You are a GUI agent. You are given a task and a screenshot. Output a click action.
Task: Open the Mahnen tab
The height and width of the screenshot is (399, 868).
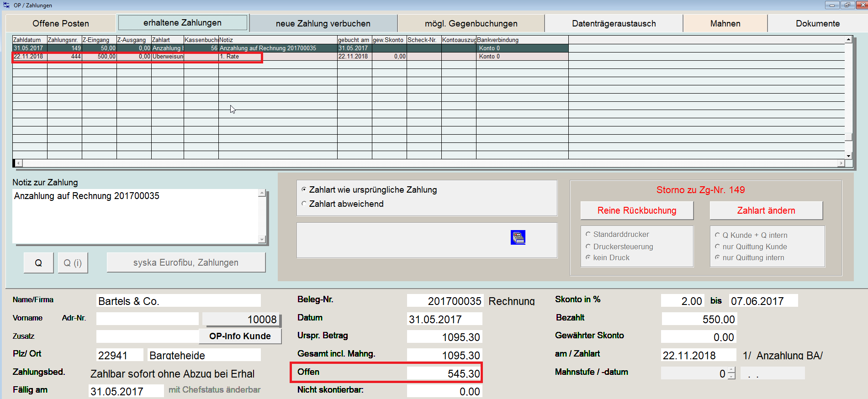(725, 23)
